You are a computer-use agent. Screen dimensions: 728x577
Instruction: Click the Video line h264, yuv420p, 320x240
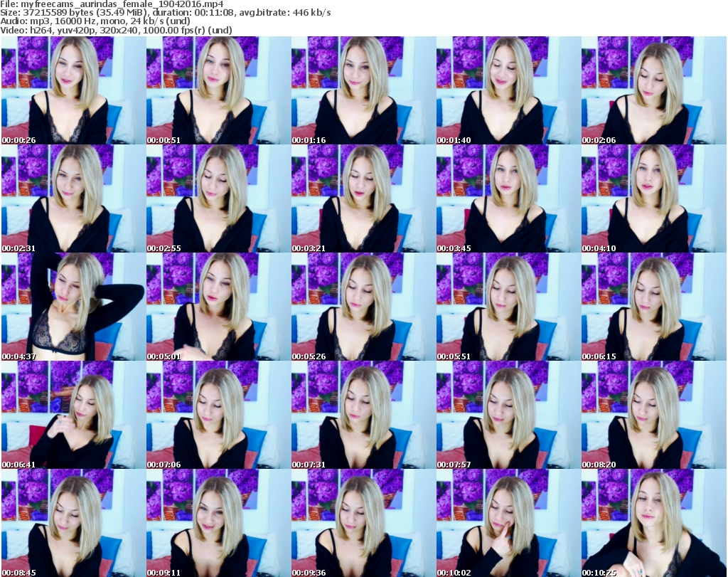point(83,30)
